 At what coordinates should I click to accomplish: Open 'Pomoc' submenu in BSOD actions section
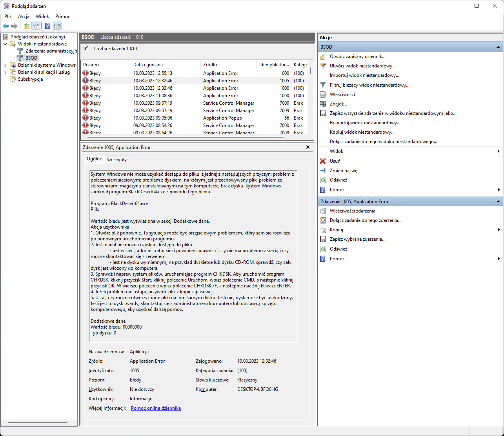click(x=410, y=190)
